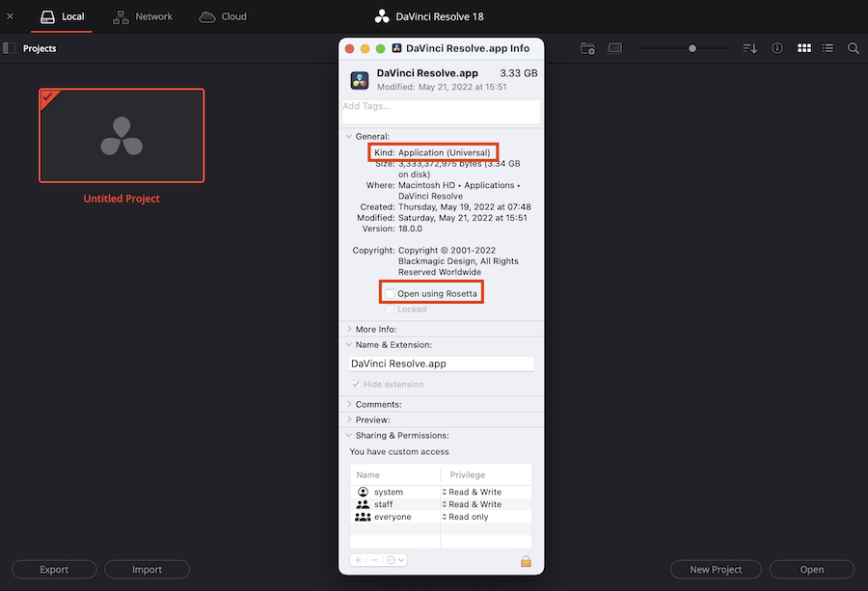
Task: Click the Export button
Action: click(x=54, y=570)
